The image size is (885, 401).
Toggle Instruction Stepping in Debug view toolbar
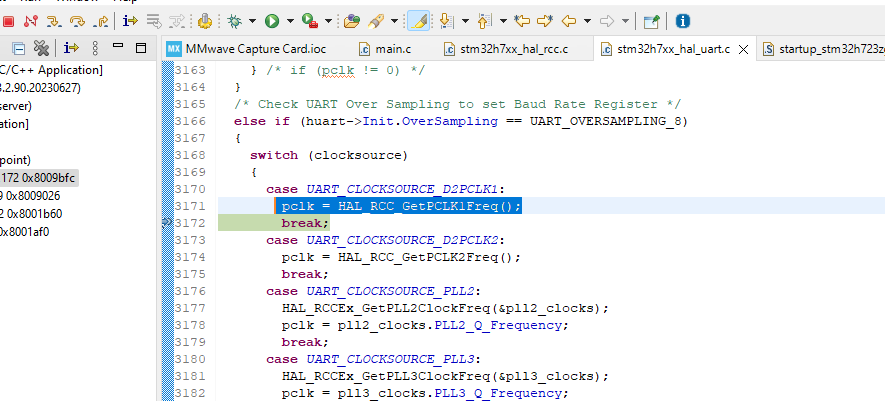tap(71, 49)
